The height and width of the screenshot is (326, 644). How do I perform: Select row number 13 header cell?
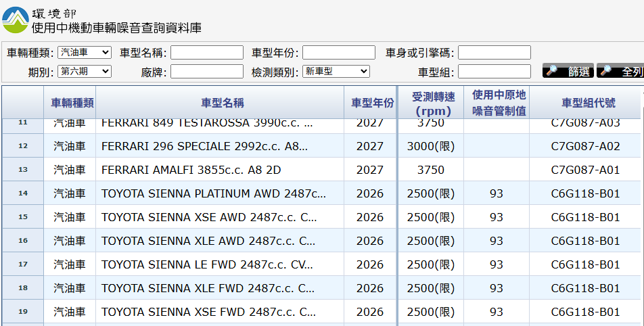click(x=23, y=170)
